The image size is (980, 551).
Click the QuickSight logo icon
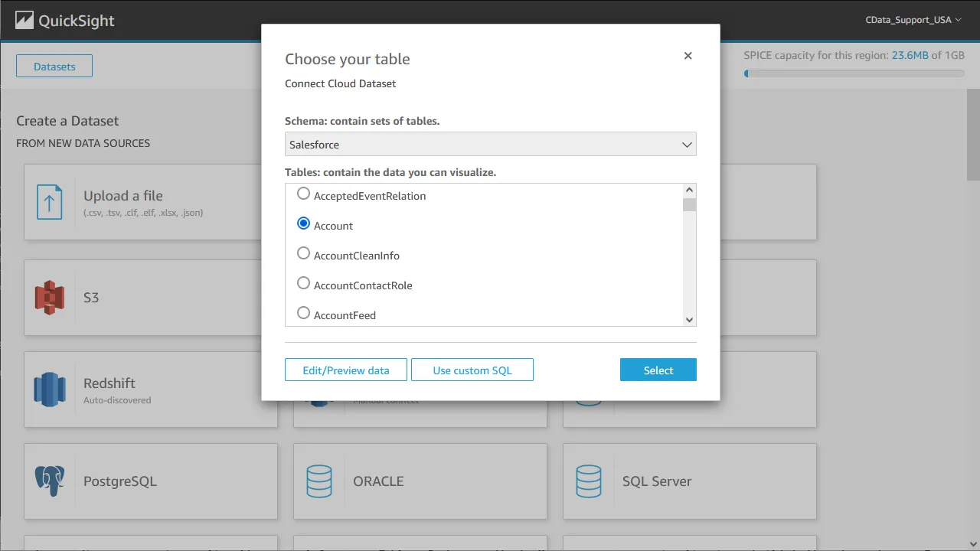(x=26, y=20)
